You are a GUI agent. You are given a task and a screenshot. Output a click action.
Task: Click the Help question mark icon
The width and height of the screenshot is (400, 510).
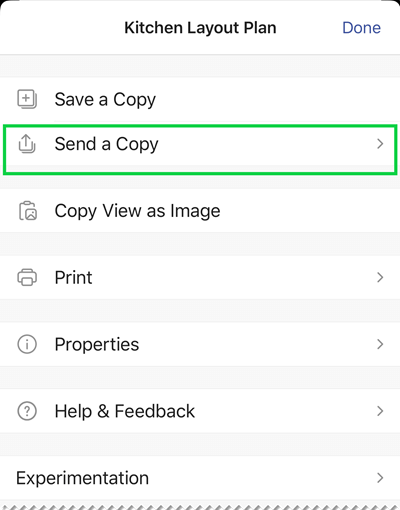27,411
